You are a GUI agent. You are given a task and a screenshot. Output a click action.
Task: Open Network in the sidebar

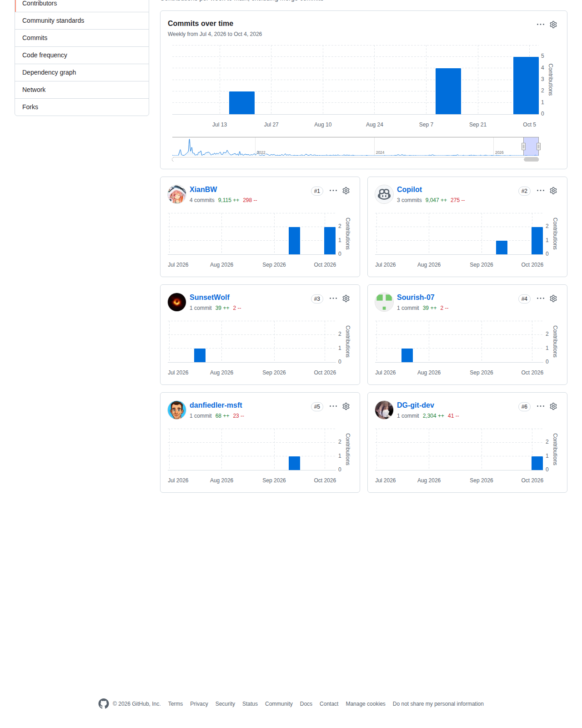tap(82, 90)
